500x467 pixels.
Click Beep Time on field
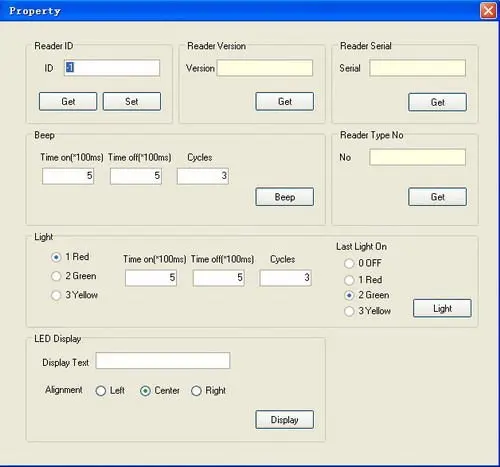(x=68, y=176)
